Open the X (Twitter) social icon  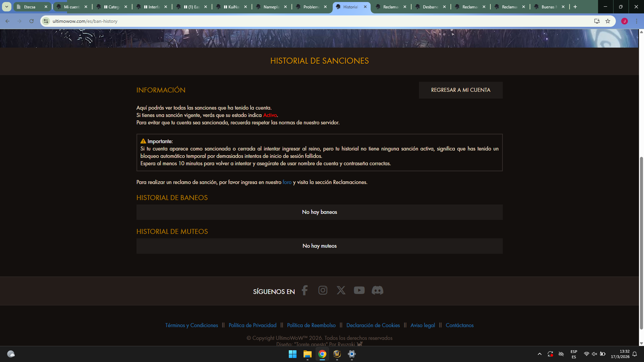[341, 290]
